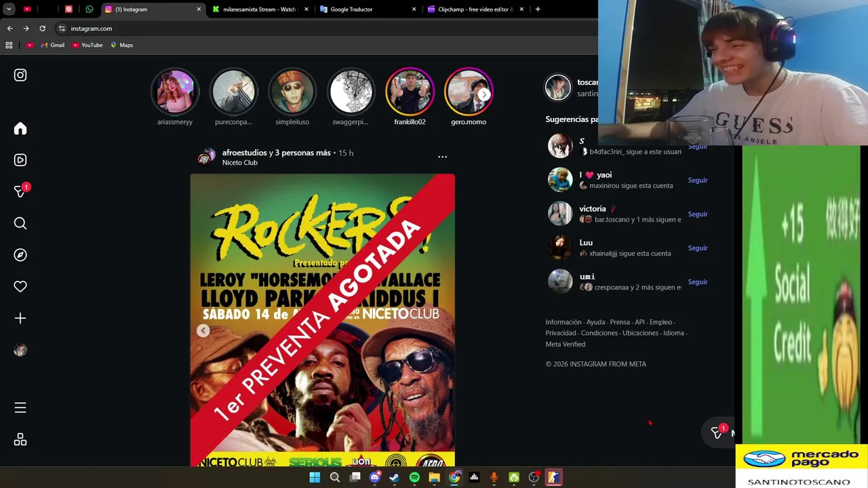Follow the suggested account Luu
This screenshot has width=868, height=488.
pos(698,248)
